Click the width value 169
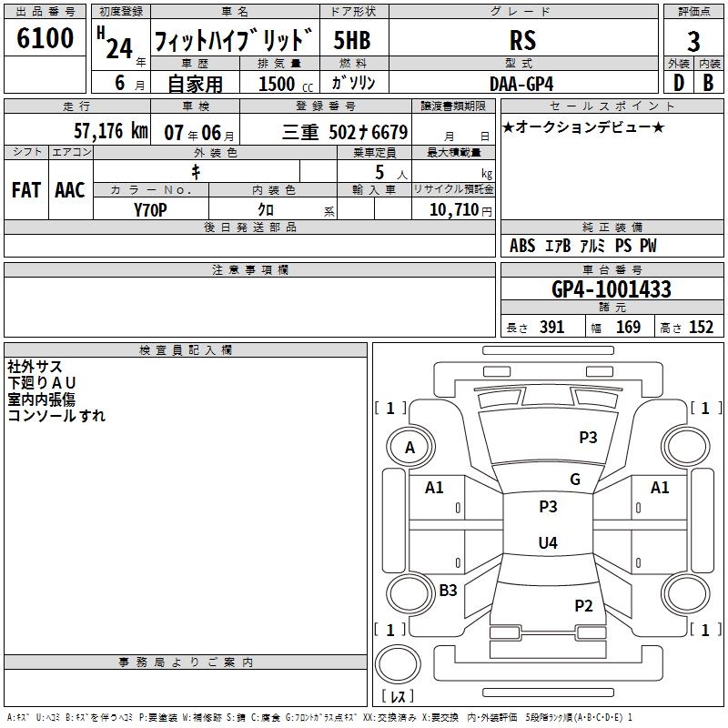 coord(628,327)
